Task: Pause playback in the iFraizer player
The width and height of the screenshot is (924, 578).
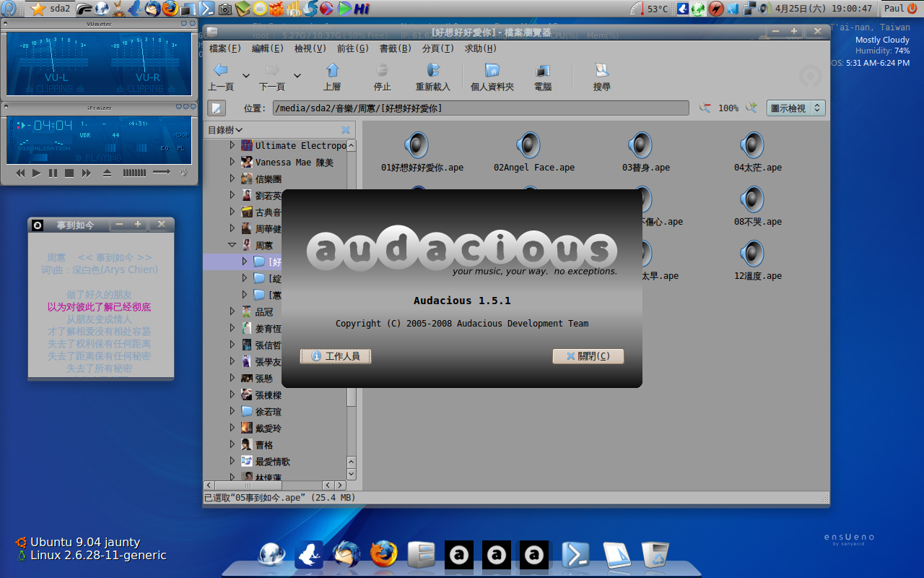Action: (x=53, y=173)
